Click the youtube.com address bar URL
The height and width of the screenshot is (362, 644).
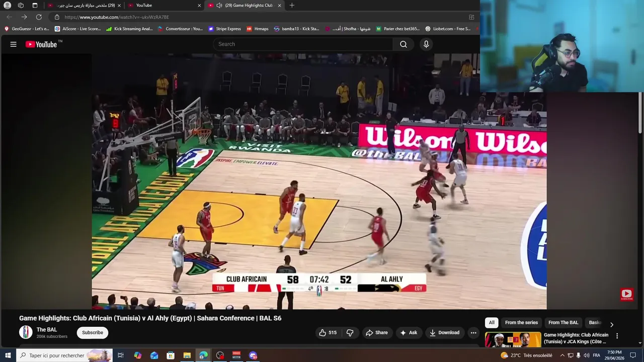(117, 17)
